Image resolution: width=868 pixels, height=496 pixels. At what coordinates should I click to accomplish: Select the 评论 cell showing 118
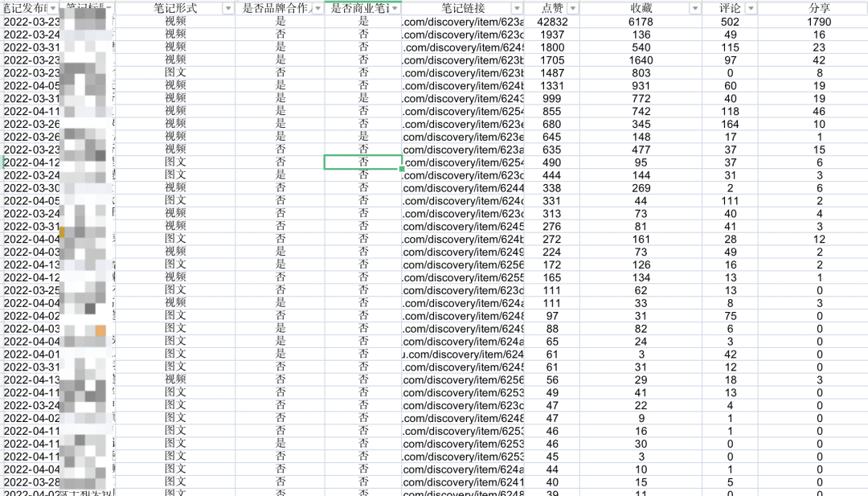click(730, 111)
